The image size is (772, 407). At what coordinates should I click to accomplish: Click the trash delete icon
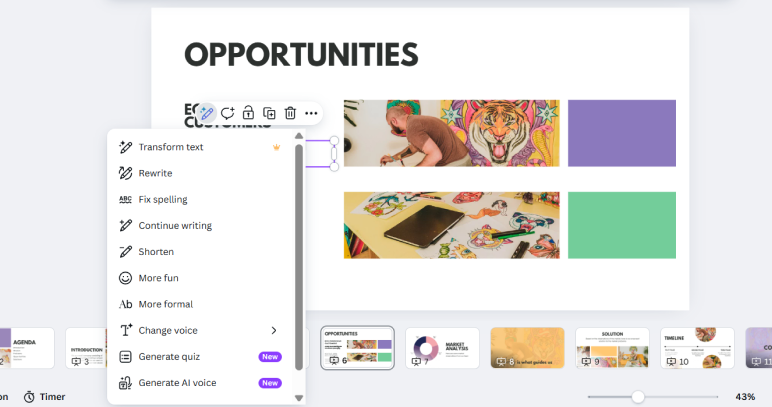[290, 113]
